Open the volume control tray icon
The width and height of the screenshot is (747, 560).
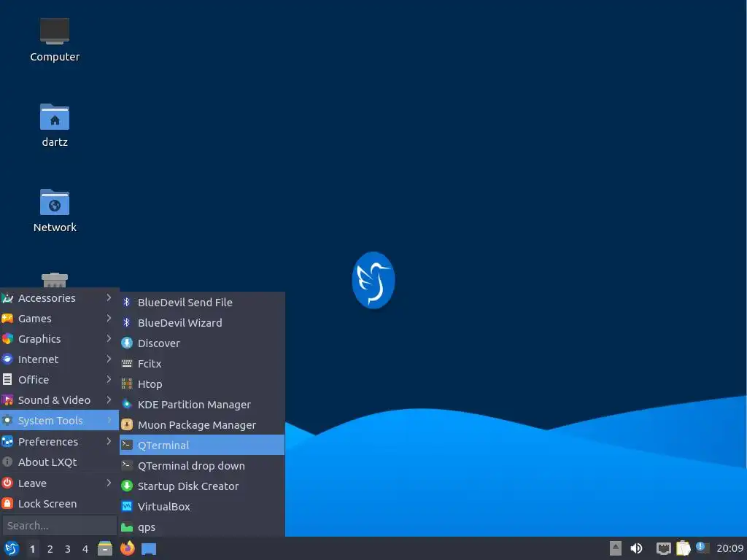636,548
